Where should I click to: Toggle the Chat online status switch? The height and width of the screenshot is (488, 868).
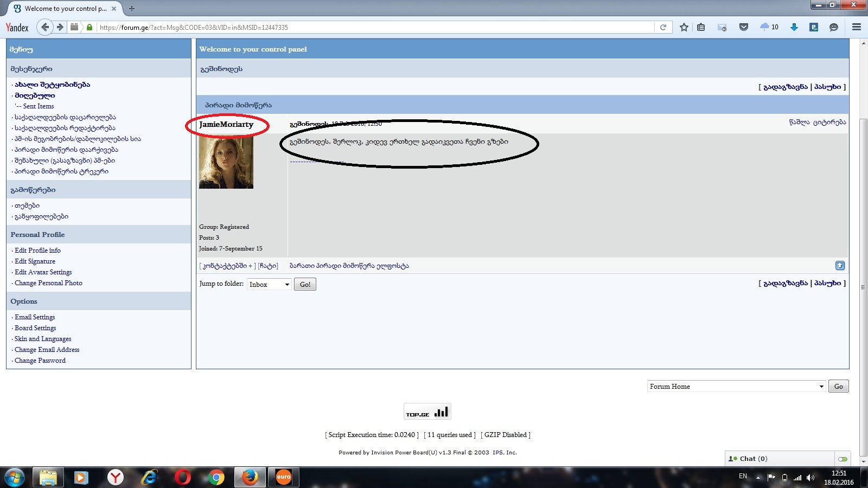tap(843, 459)
